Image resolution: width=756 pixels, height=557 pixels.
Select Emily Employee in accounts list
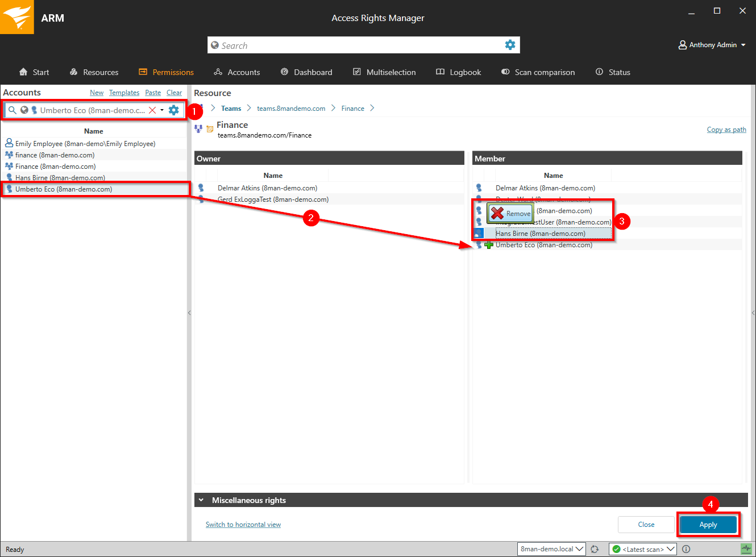[85, 144]
